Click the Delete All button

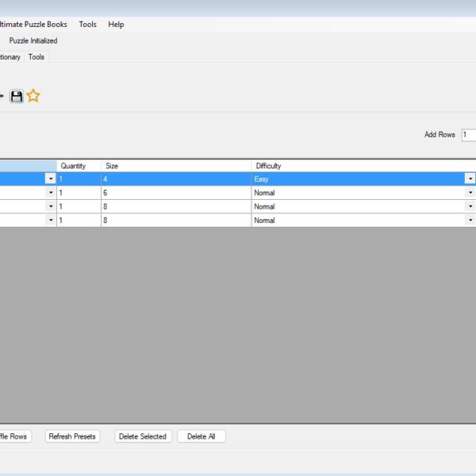[x=202, y=436]
